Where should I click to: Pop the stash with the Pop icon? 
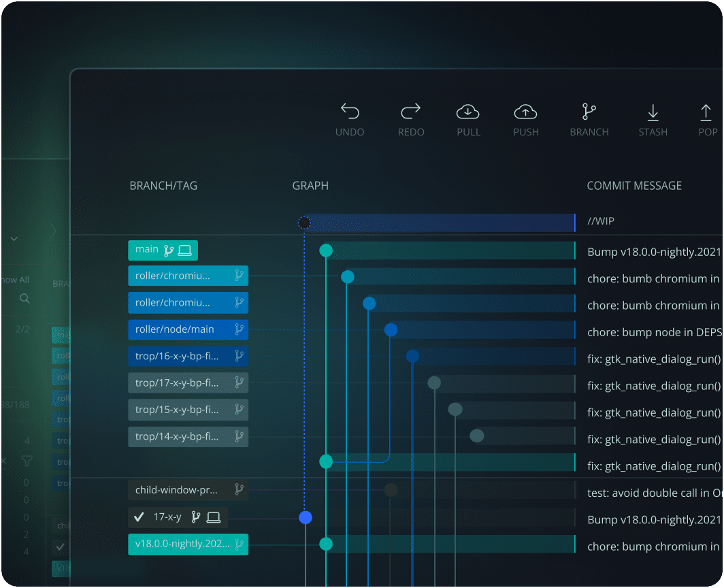[x=706, y=112]
